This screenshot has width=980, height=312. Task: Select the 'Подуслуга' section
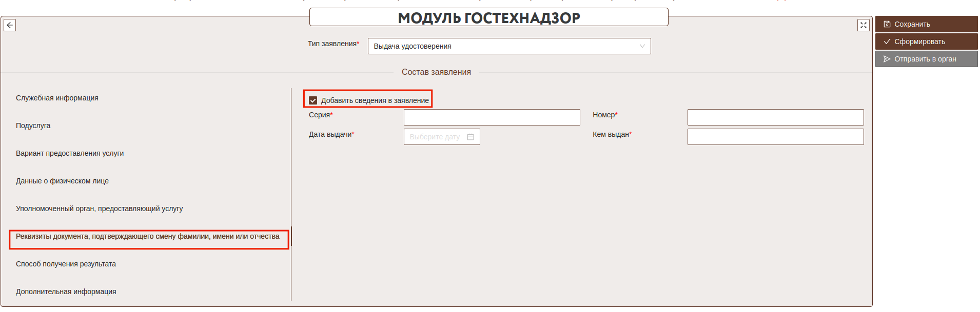coord(33,126)
